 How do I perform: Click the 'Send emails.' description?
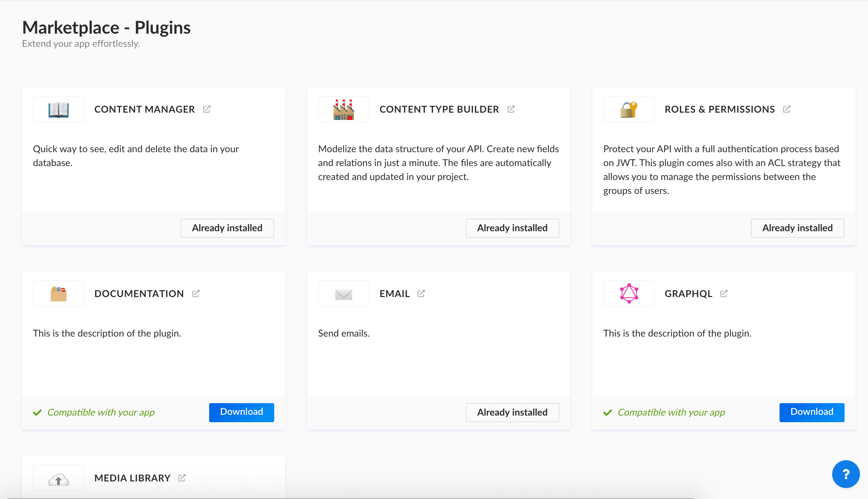344,333
